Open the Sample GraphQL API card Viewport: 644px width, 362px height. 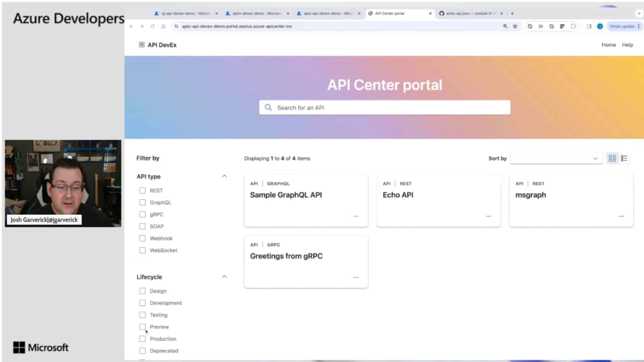[286, 195]
